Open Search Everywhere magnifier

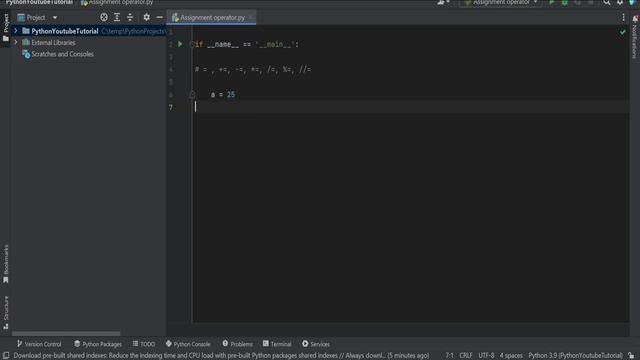(607, 2)
